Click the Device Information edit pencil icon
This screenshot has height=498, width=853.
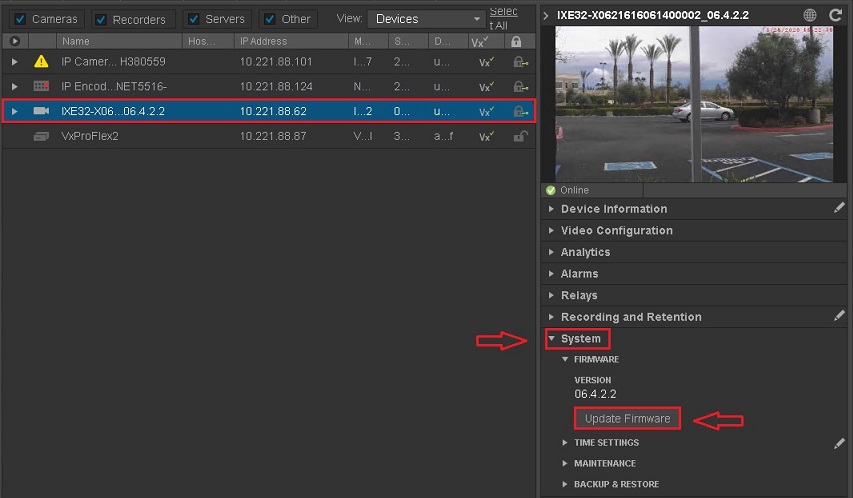(840, 208)
